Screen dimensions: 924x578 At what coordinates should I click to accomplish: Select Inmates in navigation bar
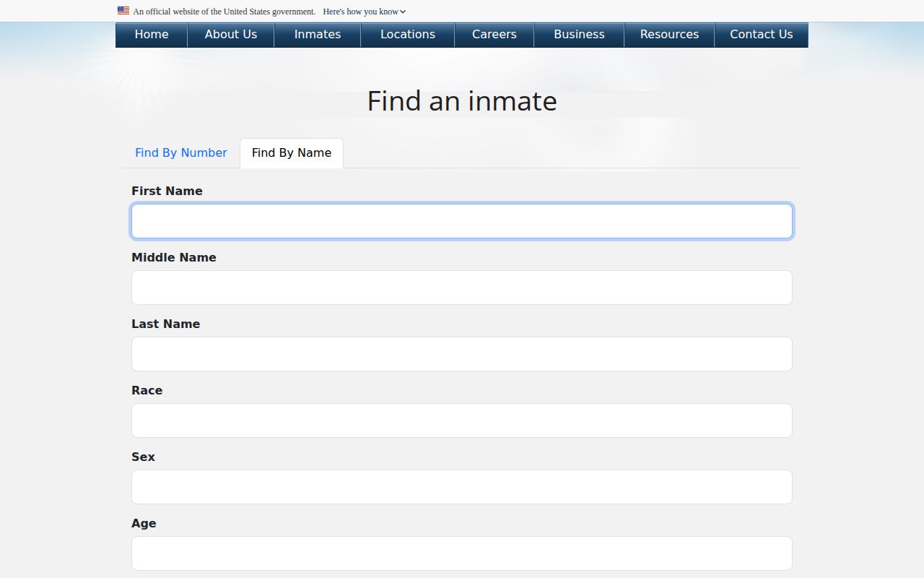(318, 35)
